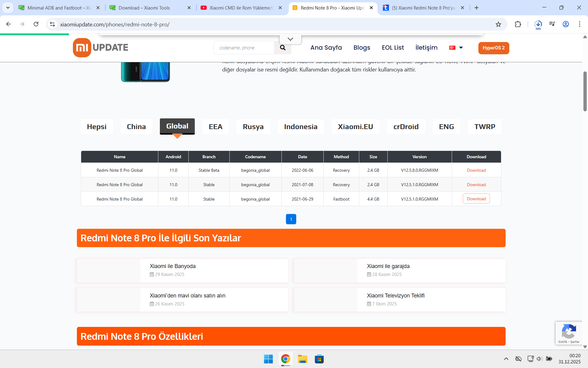
Task: Click the browser address bar URL
Action: point(115,24)
